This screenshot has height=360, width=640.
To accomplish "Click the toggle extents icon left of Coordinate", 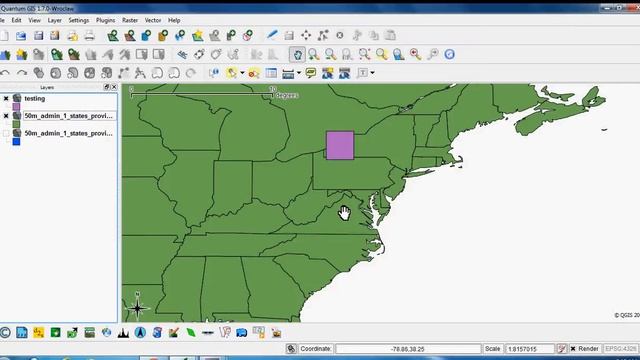I will [x=291, y=349].
